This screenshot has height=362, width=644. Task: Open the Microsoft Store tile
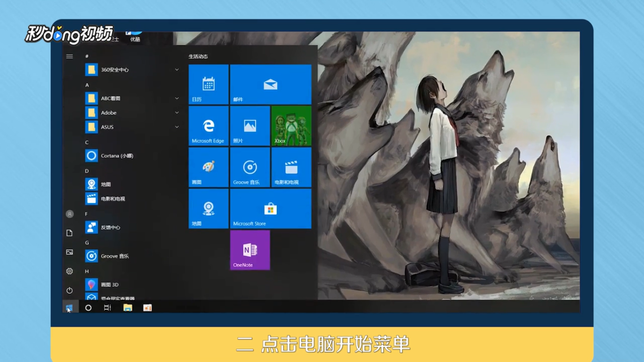(271, 209)
